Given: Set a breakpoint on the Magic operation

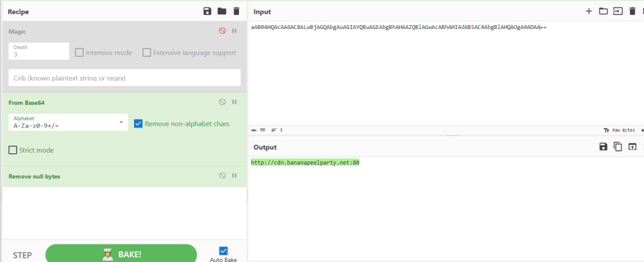Looking at the screenshot, I should 235,31.
